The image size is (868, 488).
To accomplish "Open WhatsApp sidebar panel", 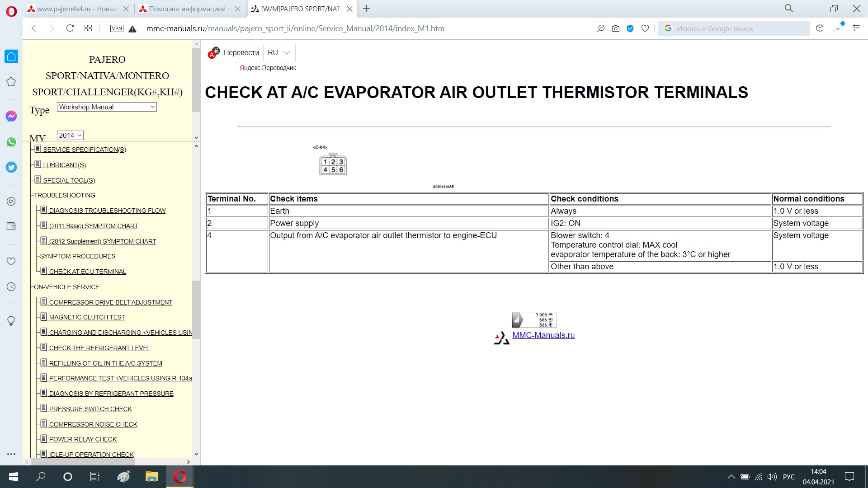I will 11,142.
